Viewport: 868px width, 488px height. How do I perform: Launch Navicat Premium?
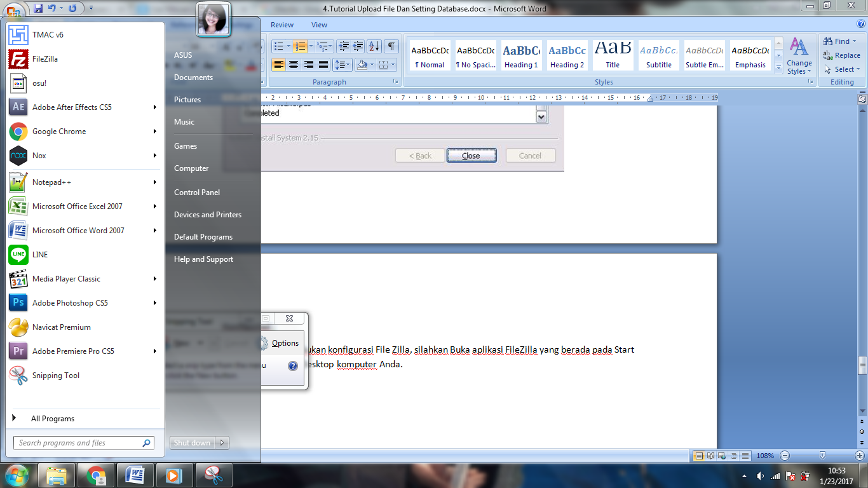pos(84,327)
